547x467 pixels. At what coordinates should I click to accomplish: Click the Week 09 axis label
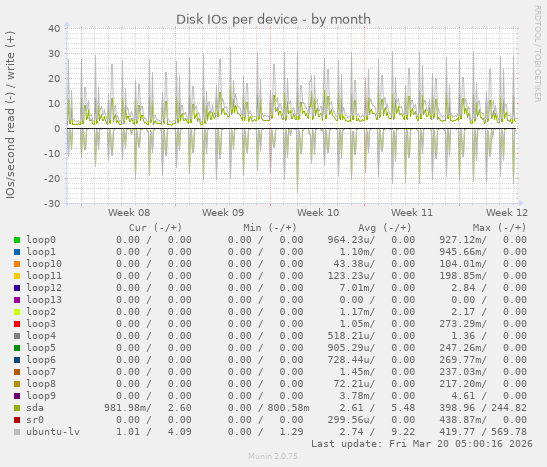223,213
